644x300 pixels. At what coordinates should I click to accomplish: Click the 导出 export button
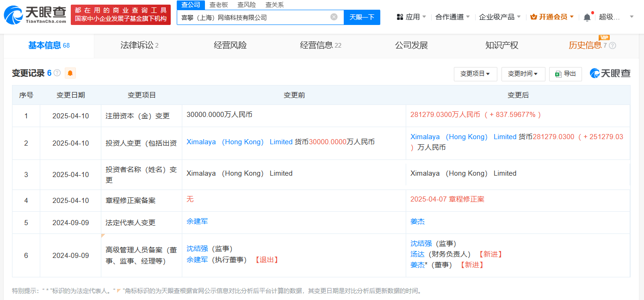point(565,74)
